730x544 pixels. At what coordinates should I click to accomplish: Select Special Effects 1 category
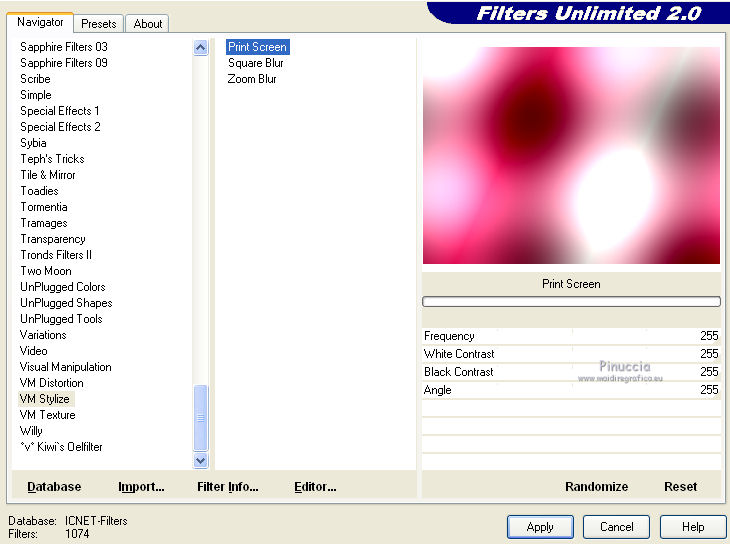coord(60,111)
